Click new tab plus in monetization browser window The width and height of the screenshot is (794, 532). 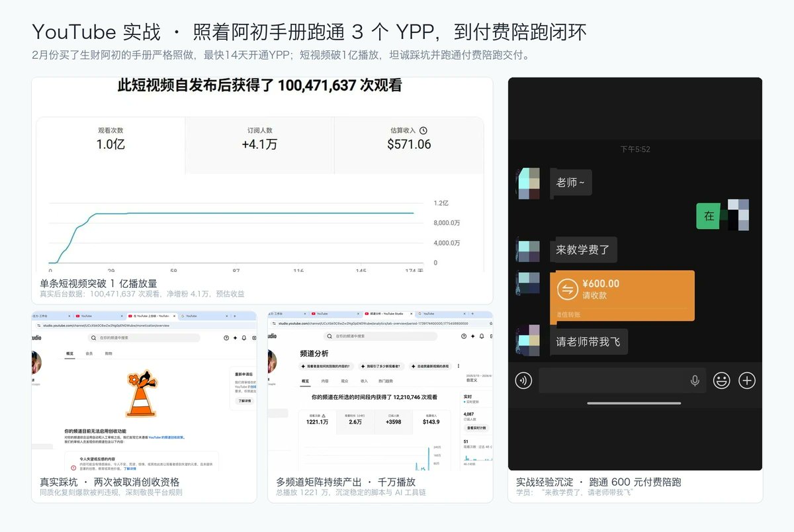click(235, 316)
